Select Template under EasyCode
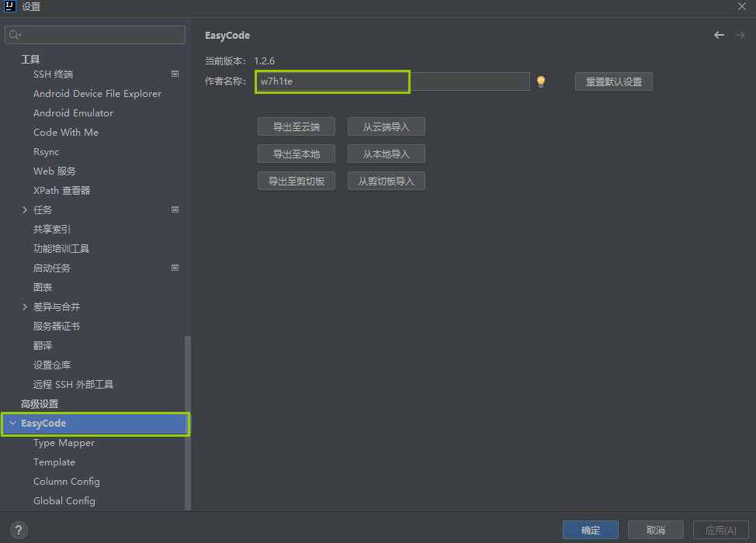Image resolution: width=756 pixels, height=543 pixels. point(54,462)
